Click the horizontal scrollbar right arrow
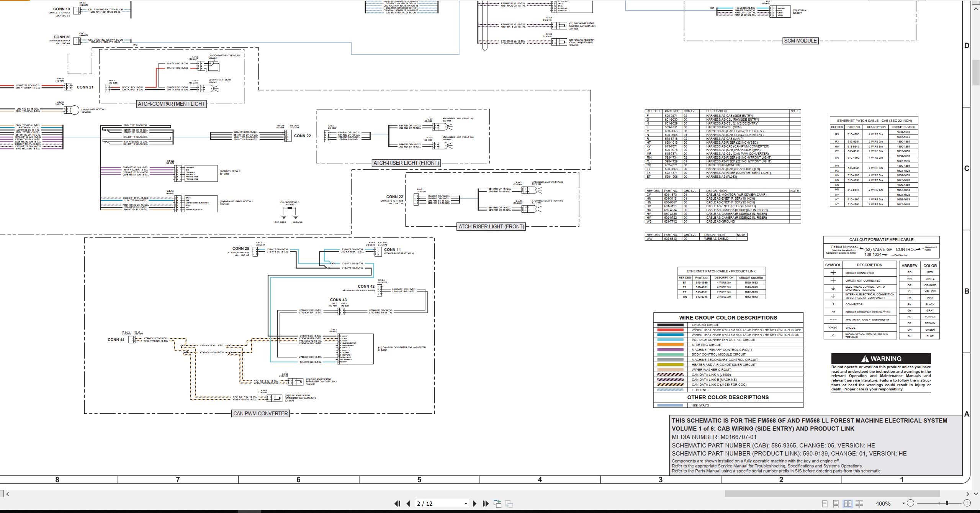The image size is (980, 513). click(968, 494)
